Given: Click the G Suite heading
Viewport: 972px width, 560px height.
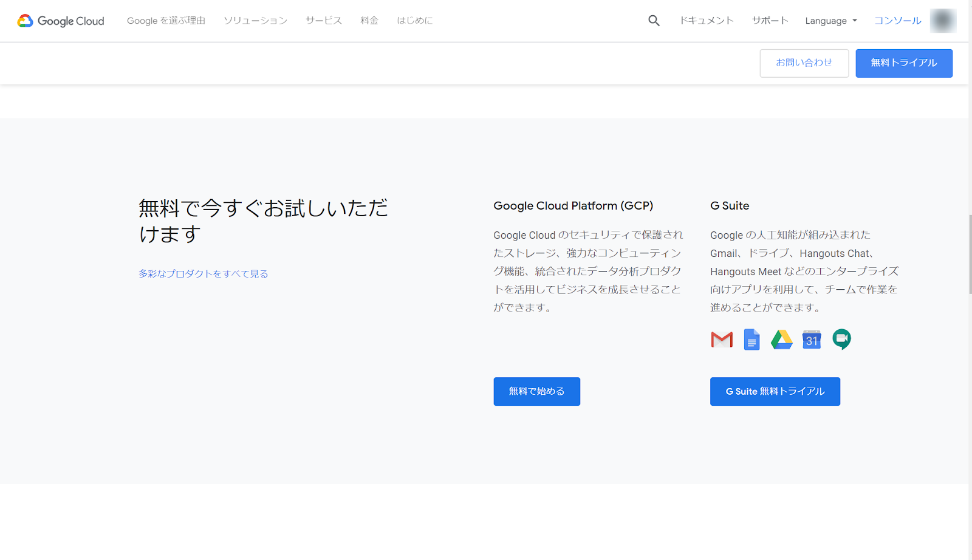Looking at the screenshot, I should click(x=730, y=206).
